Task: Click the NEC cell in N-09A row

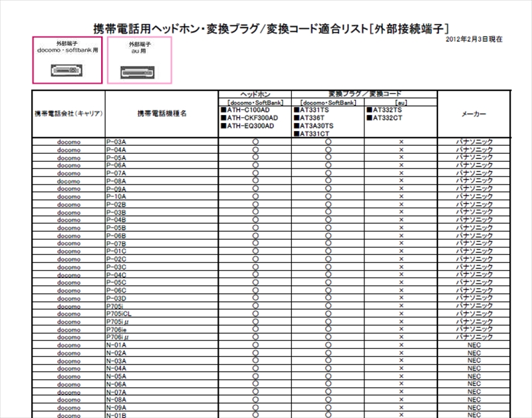Action: point(474,407)
